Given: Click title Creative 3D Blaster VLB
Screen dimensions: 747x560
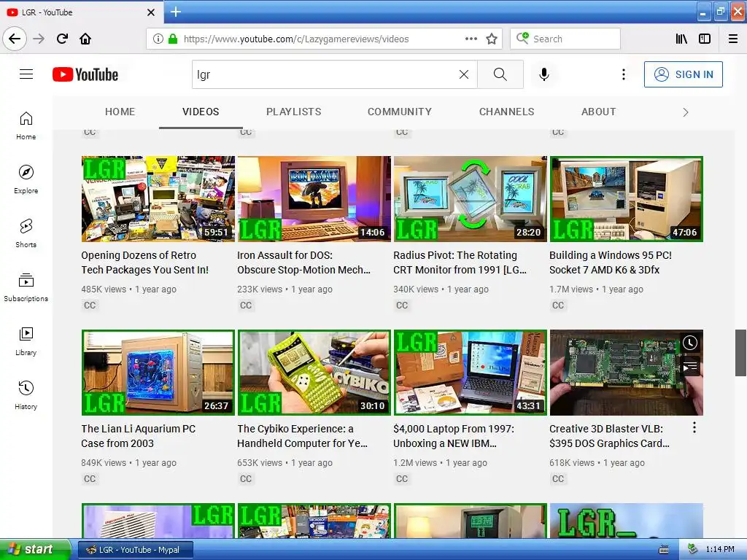Looking at the screenshot, I should click(x=609, y=436).
